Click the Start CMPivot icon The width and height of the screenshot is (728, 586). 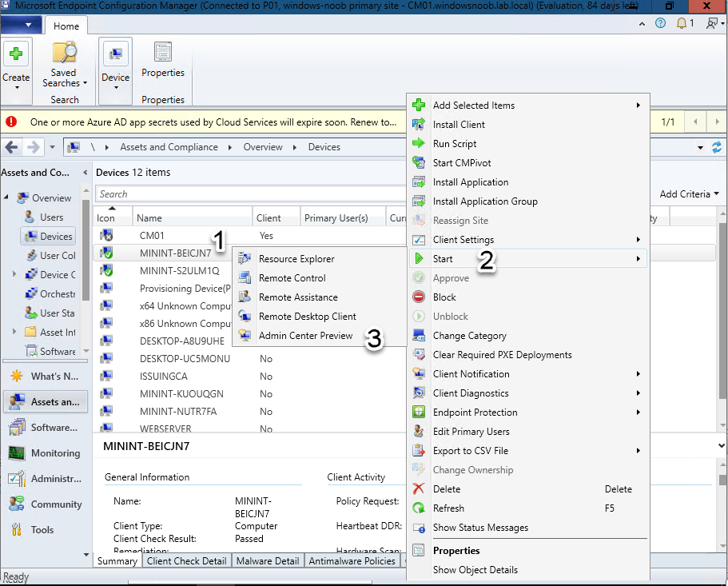[418, 162]
